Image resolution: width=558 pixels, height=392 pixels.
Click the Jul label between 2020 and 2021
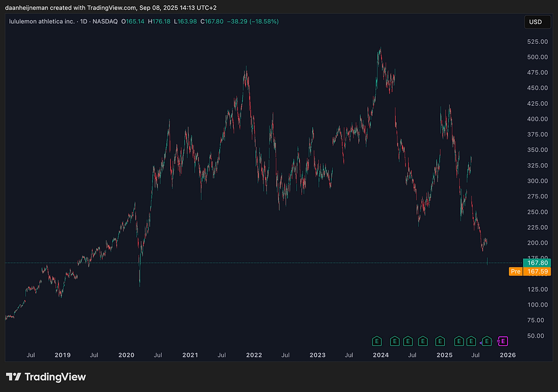(x=158, y=355)
